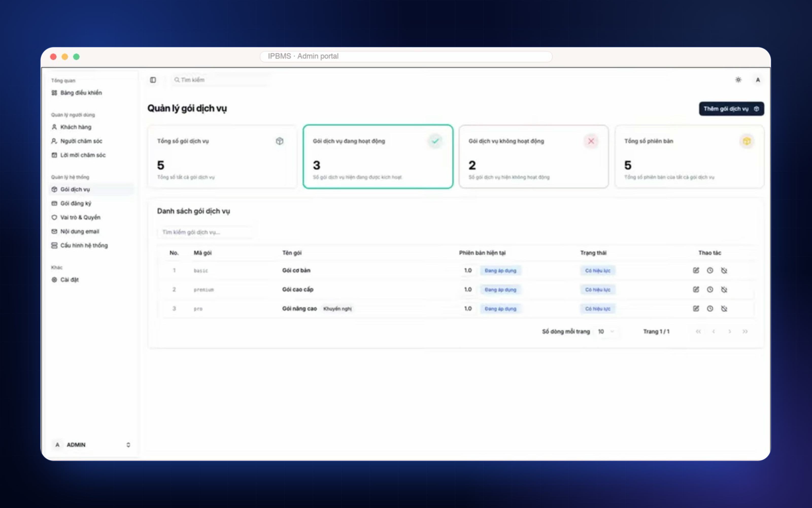Image resolution: width=812 pixels, height=508 pixels.
Task: Deactivate the Gói cơ bản package
Action: pyautogui.click(x=724, y=271)
